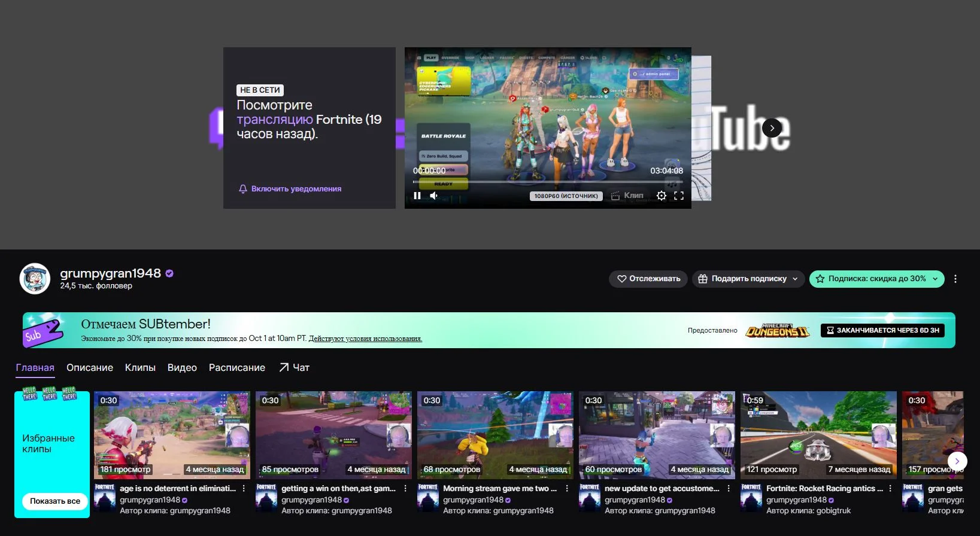
Task: Click the Отмечаем SUBtember! heading
Action: [x=145, y=324]
